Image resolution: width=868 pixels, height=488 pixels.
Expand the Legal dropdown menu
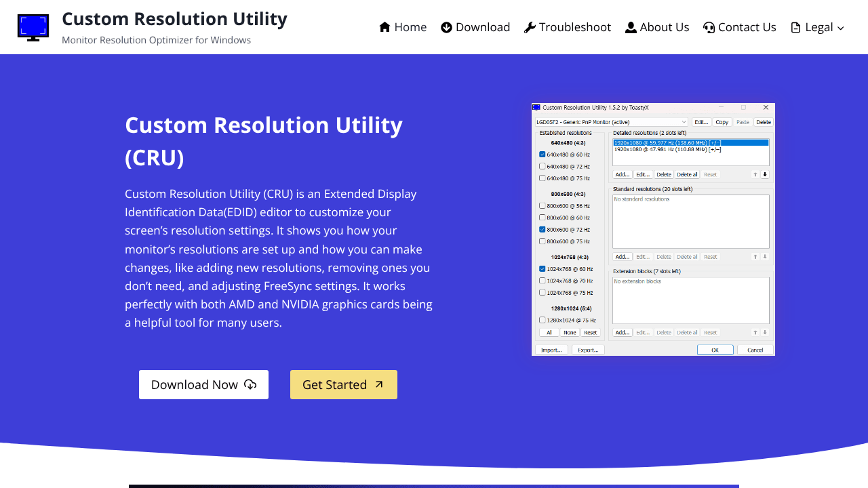817,27
